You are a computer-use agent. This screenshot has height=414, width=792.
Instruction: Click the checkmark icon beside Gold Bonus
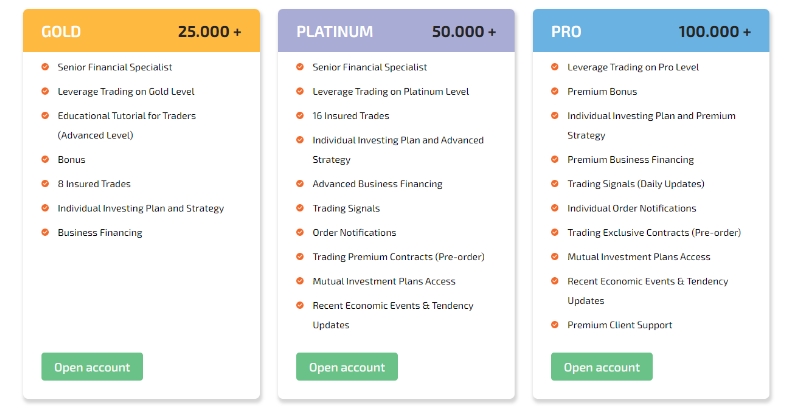[45, 160]
